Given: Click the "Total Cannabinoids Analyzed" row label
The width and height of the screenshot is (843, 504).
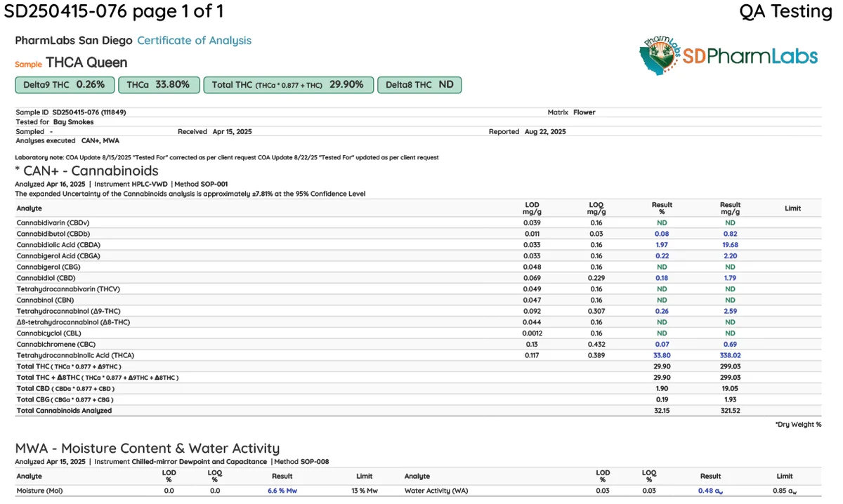Looking at the screenshot, I should [64, 411].
